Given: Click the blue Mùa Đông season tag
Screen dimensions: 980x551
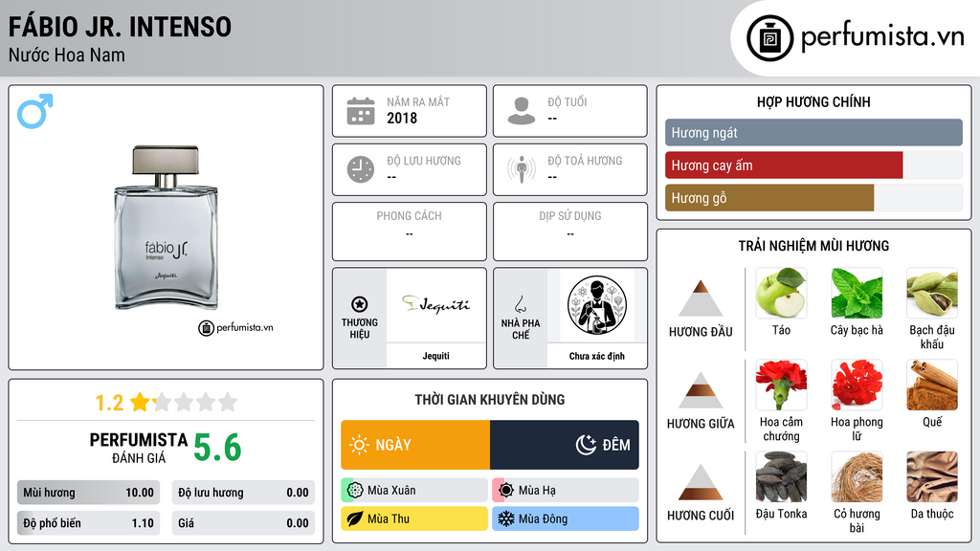Looking at the screenshot, I should click(566, 518).
